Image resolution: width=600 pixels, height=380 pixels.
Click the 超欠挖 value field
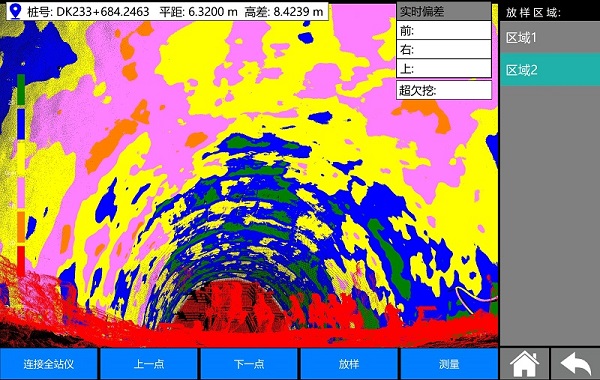(444, 90)
